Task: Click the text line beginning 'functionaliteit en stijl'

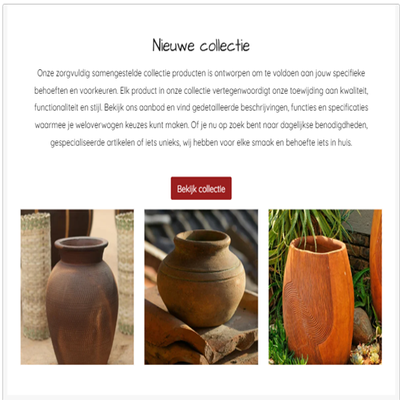Action: (x=201, y=108)
